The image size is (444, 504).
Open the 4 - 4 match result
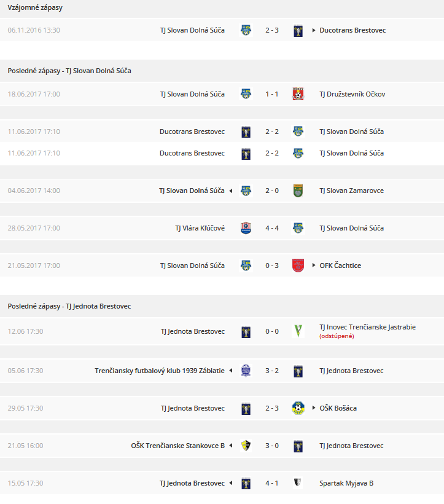tap(272, 228)
